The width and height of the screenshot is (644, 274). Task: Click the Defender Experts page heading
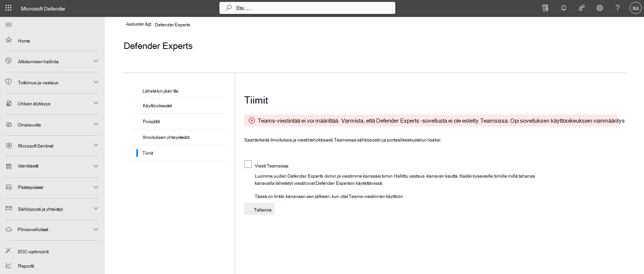click(x=158, y=46)
